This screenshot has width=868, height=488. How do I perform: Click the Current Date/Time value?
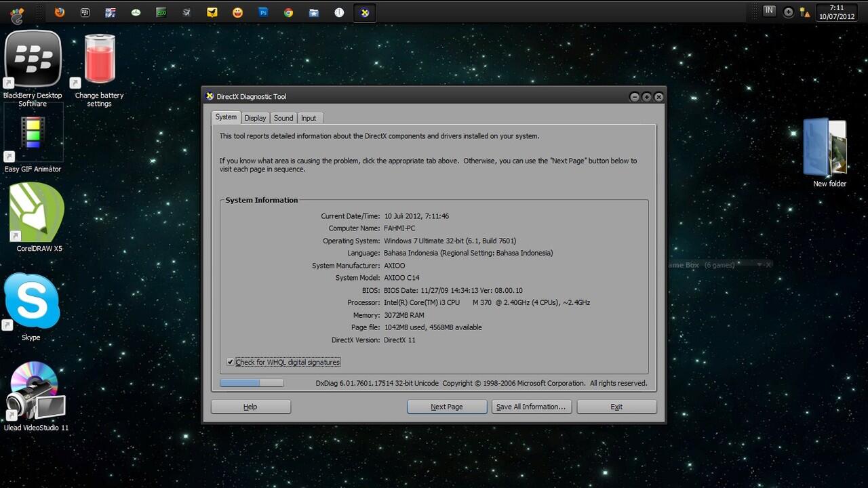tap(416, 216)
